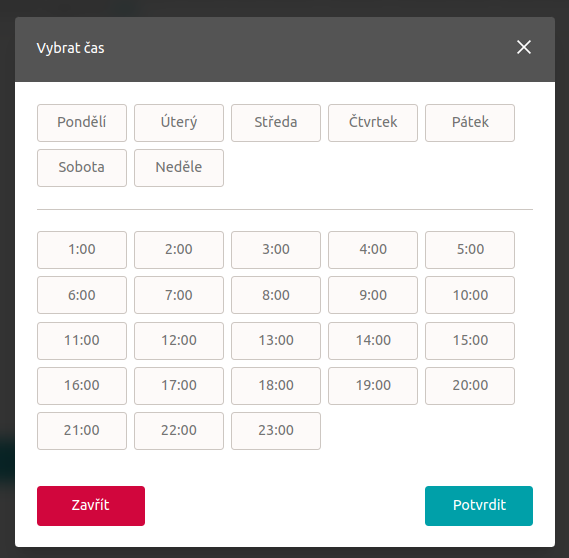Select Pátek day button
Viewport: 569px width, 558px height.
point(470,123)
